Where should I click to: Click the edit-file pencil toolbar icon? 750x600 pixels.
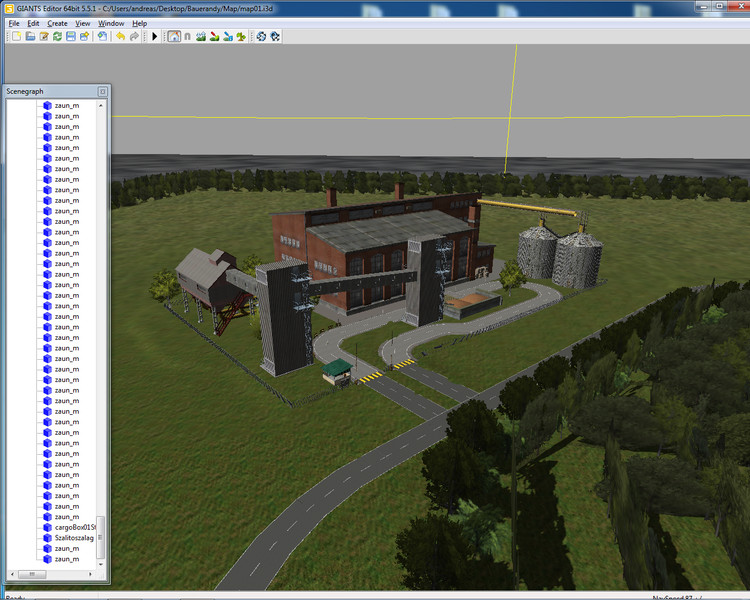[44, 36]
